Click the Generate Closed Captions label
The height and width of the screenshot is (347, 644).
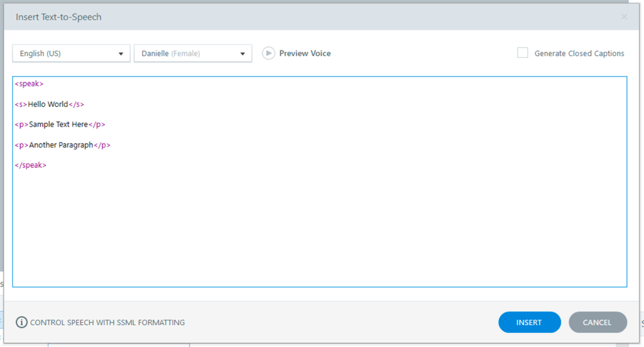click(x=579, y=54)
